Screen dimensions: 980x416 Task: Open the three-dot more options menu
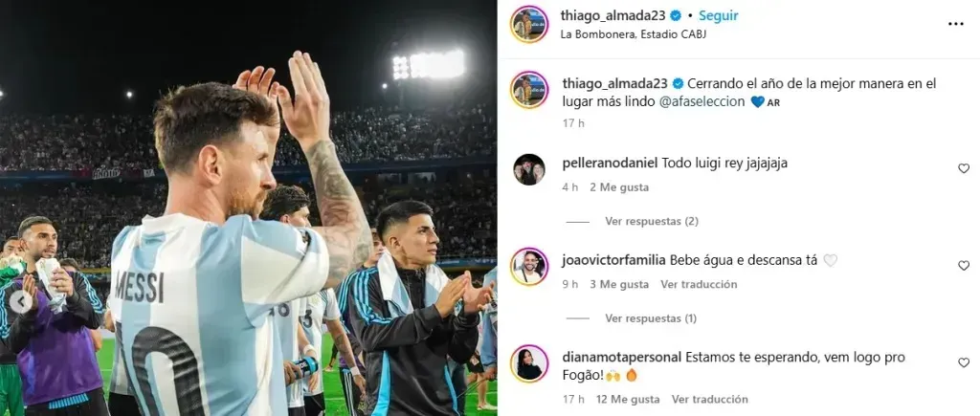[x=956, y=24]
